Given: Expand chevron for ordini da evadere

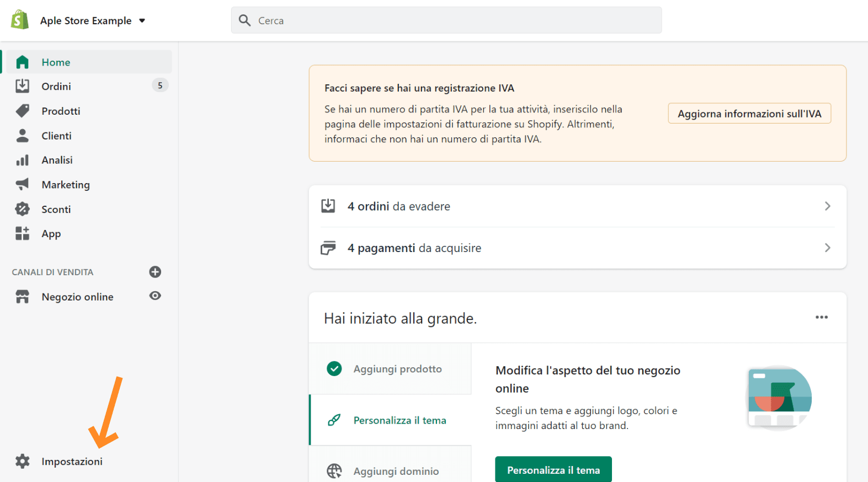Looking at the screenshot, I should tap(827, 206).
